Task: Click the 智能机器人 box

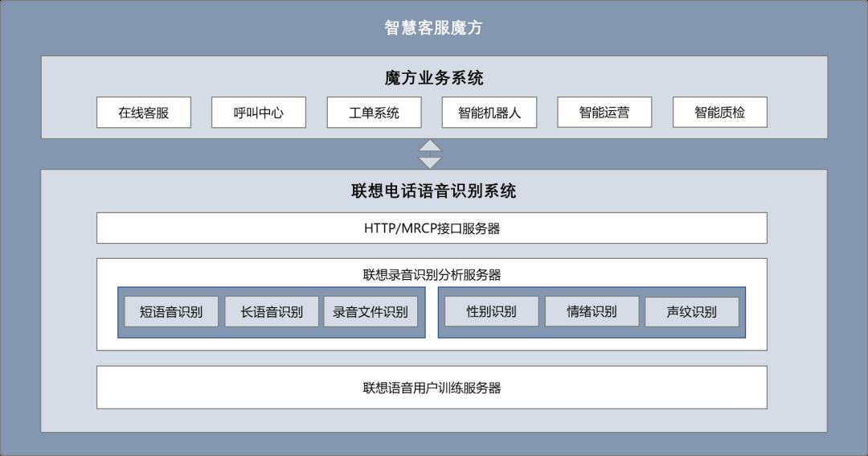Action: point(489,113)
